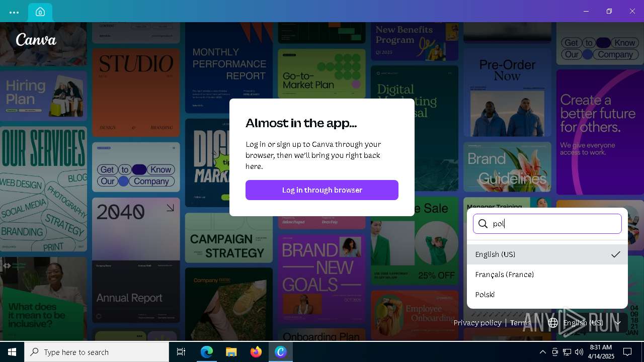Open Task View on the taskbar
Image resolution: width=644 pixels, height=362 pixels.
(x=181, y=352)
